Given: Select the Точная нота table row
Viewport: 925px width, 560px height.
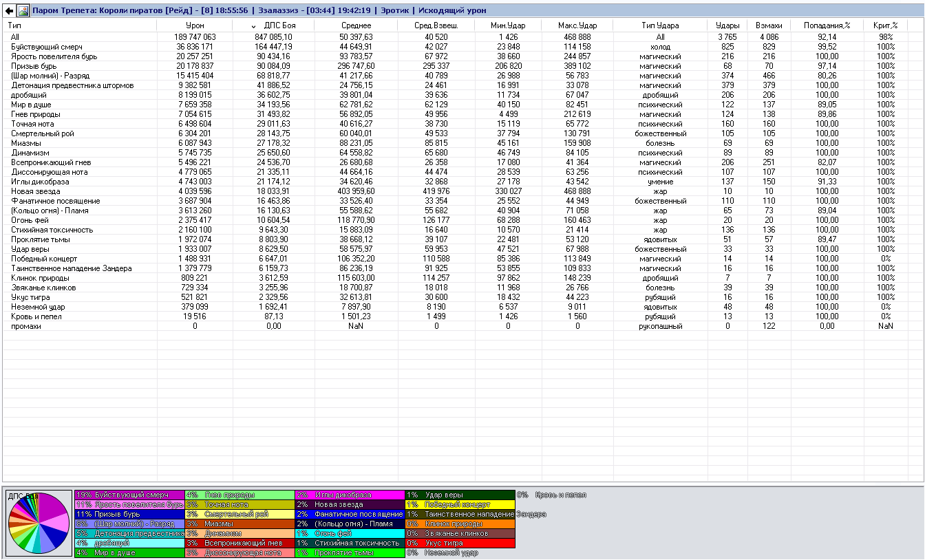Looking at the screenshot, I should (x=463, y=124).
